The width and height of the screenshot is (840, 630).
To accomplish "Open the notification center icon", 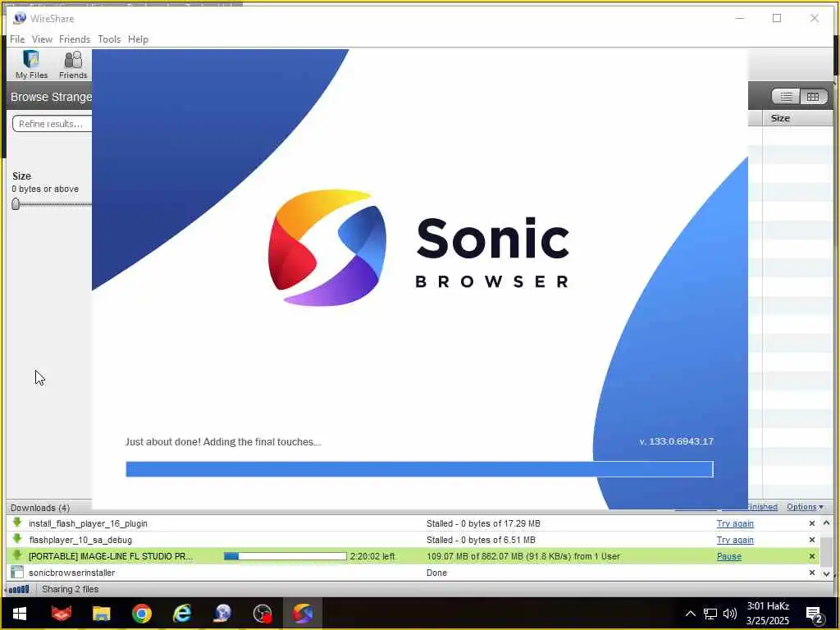I will (815, 614).
